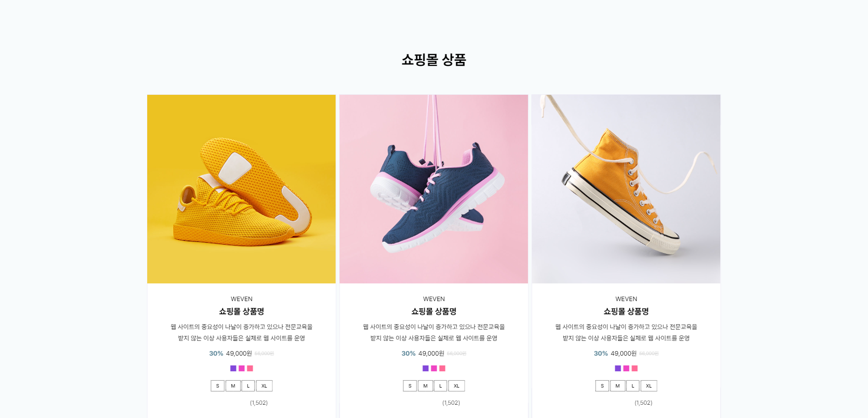Viewport: 868px width, 418px height.
Task: Choose size XL on the orange high-top card
Action: tap(649, 386)
